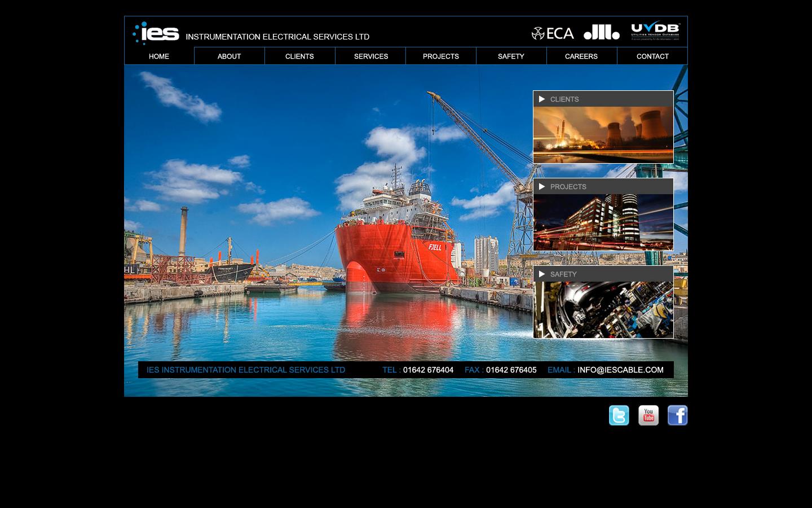Select HOME in the navigation bar
The height and width of the screenshot is (508, 812).
click(x=158, y=56)
